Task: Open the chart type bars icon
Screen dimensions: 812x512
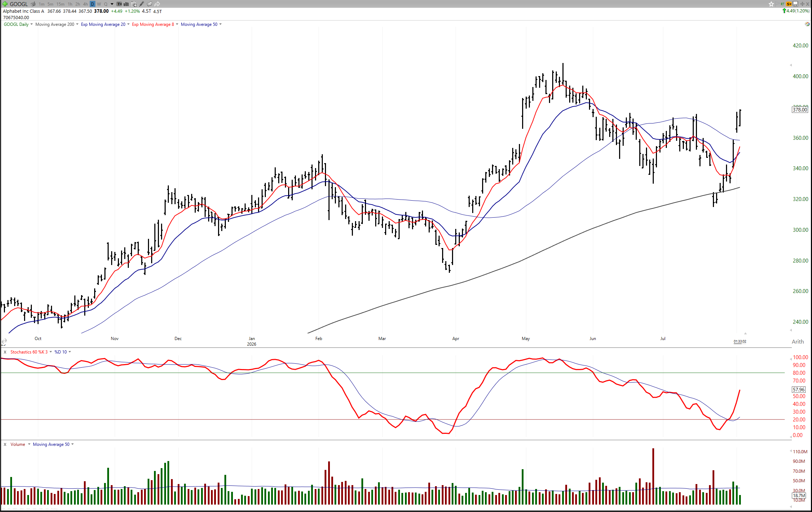Action: [x=126, y=4]
